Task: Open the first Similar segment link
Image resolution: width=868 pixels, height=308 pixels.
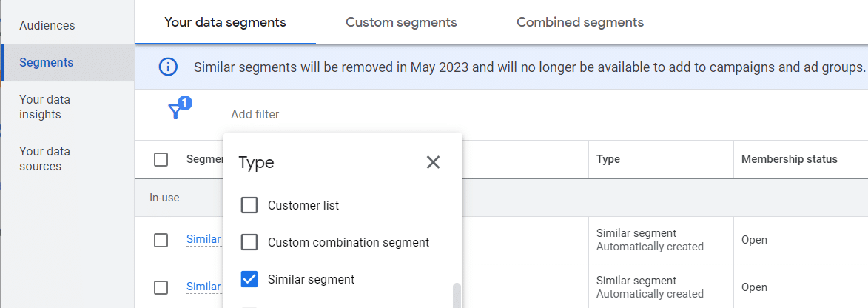Action: coord(203,239)
